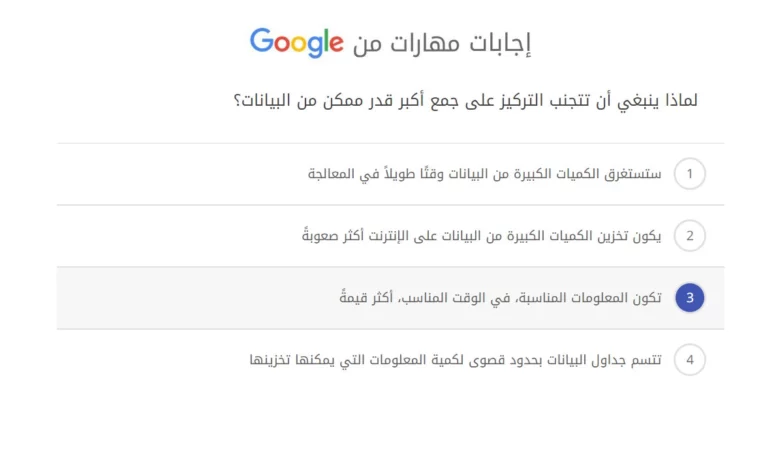Select the answer number 4 circle

point(690,359)
